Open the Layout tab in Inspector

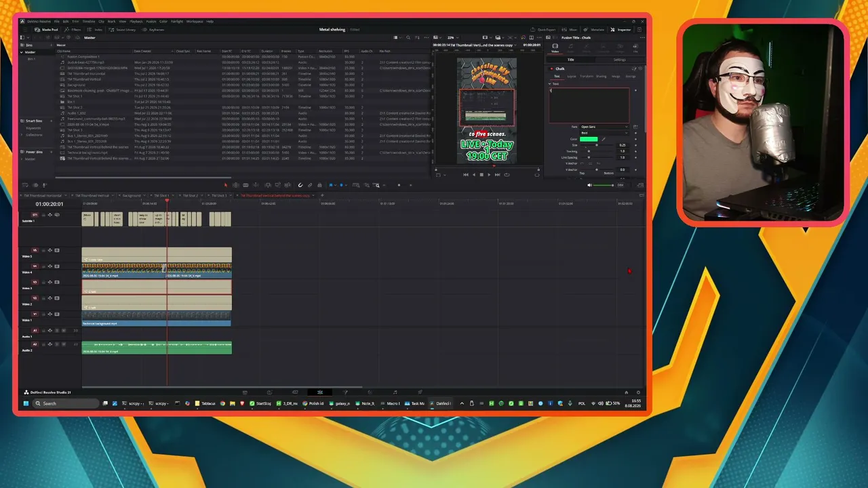[x=572, y=77]
